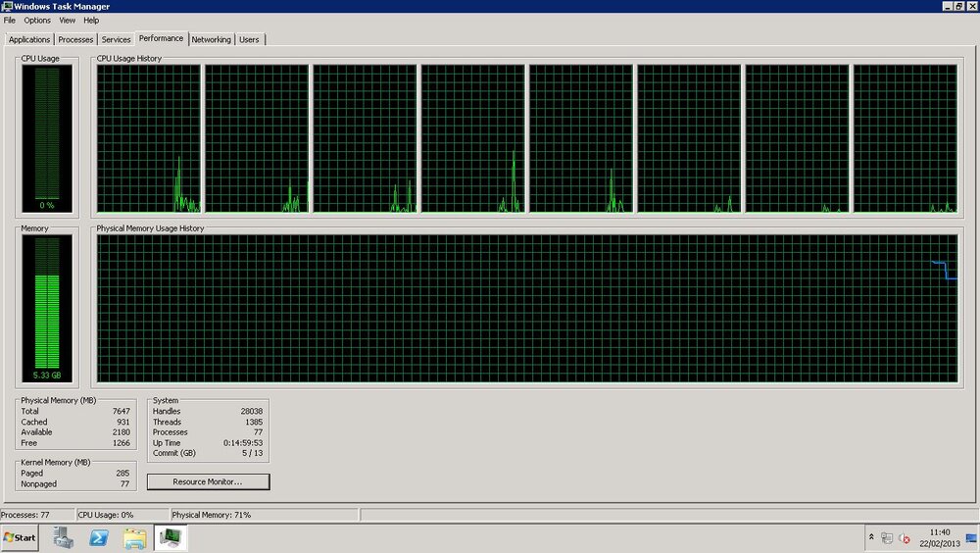Screen dimensions: 980x553
Task: Click the Task Manager title bar icon
Action: [7, 6]
